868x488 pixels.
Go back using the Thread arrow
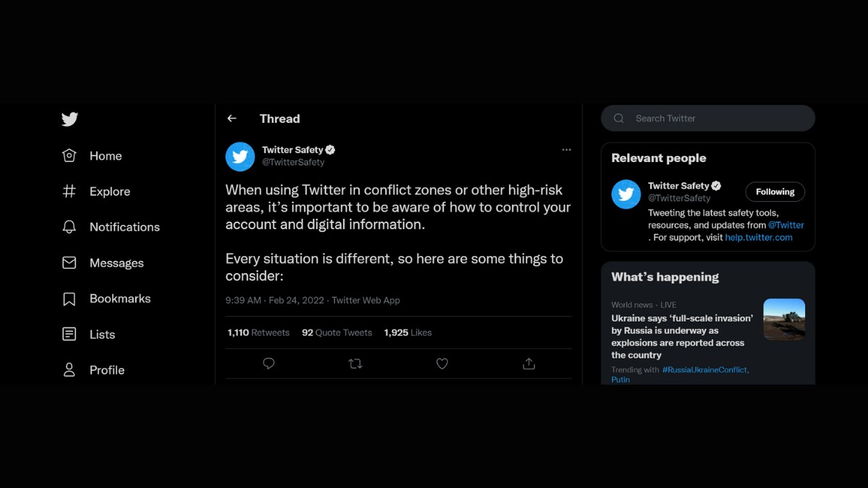(231, 119)
